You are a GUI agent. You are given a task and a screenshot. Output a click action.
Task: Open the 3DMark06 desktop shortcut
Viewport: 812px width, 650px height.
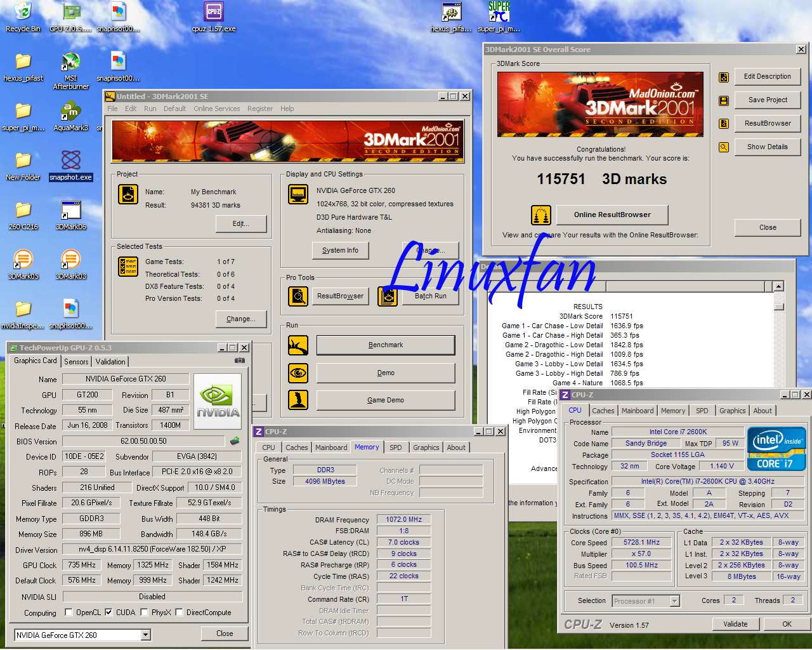pyautogui.click(x=70, y=215)
